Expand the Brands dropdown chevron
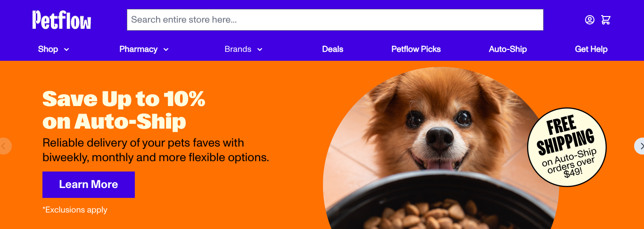Screen dimensions: 644x229 coord(260,49)
